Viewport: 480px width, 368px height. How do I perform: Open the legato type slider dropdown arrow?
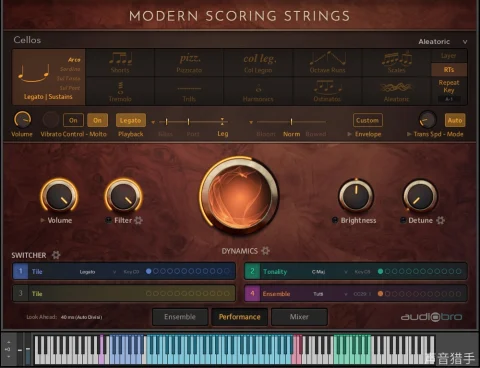[153, 122]
